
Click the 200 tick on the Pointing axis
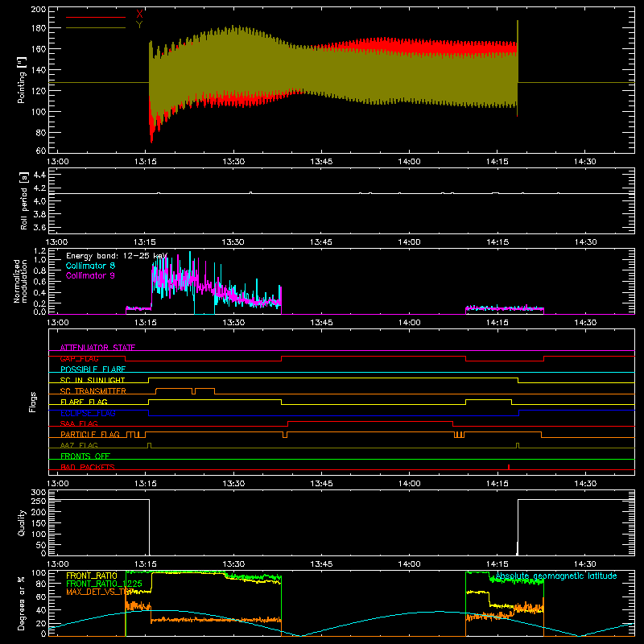click(x=39, y=9)
